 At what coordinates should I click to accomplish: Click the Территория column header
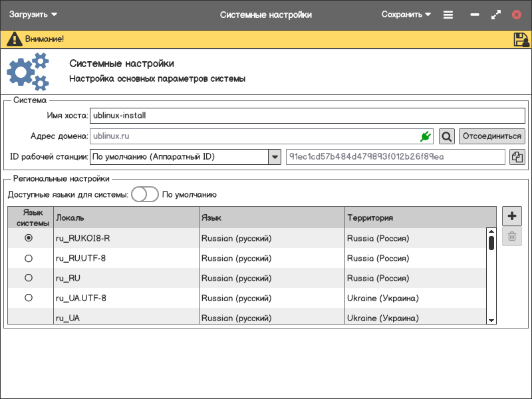[x=420, y=217]
